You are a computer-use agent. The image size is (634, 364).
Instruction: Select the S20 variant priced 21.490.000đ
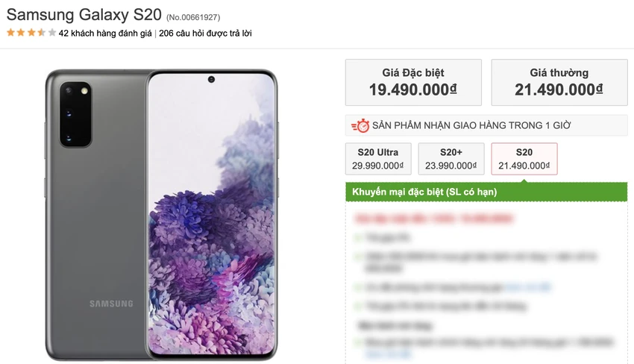click(x=524, y=159)
